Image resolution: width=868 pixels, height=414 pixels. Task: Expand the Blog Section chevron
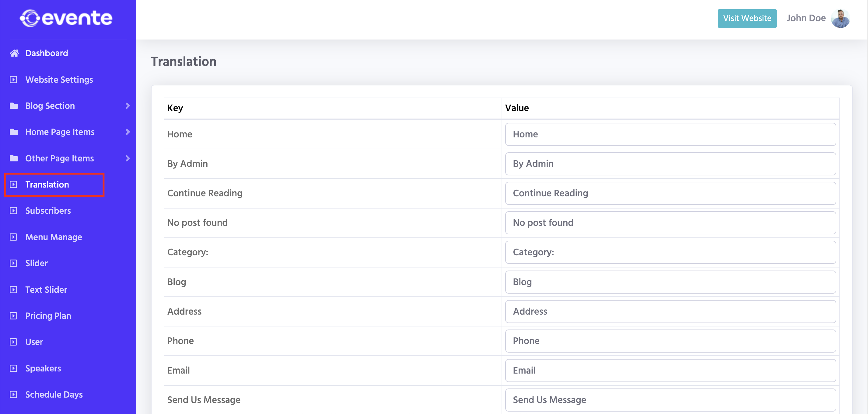(127, 106)
